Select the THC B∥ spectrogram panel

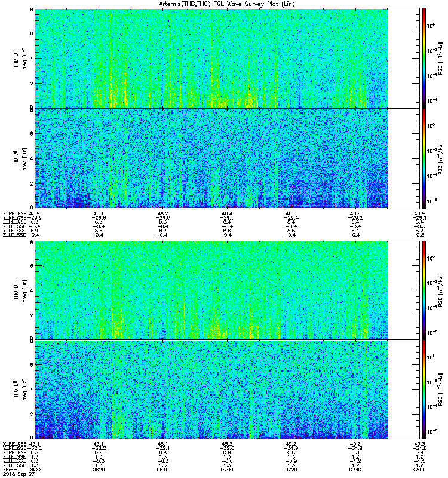(x=228, y=390)
